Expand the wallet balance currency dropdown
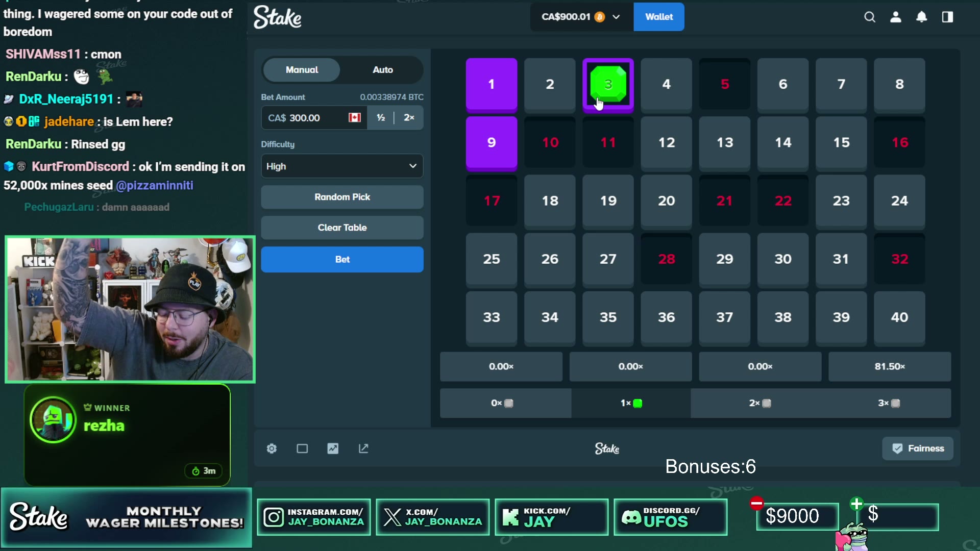 tap(616, 17)
